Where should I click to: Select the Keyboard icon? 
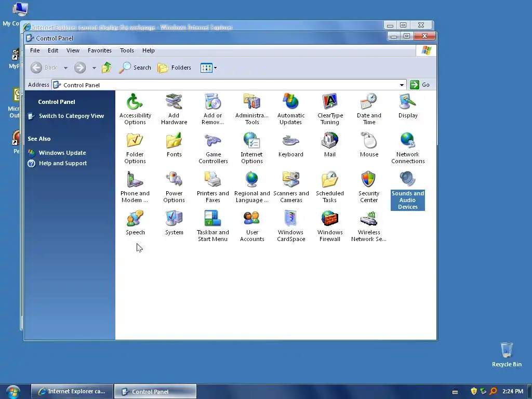(x=291, y=145)
